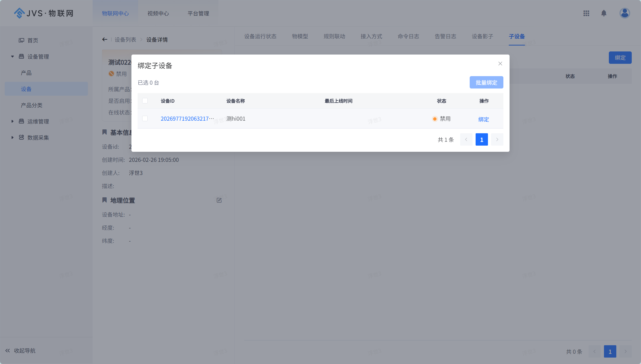Click the 批量绑定 button
Image resolution: width=641 pixels, height=364 pixels.
click(x=486, y=83)
